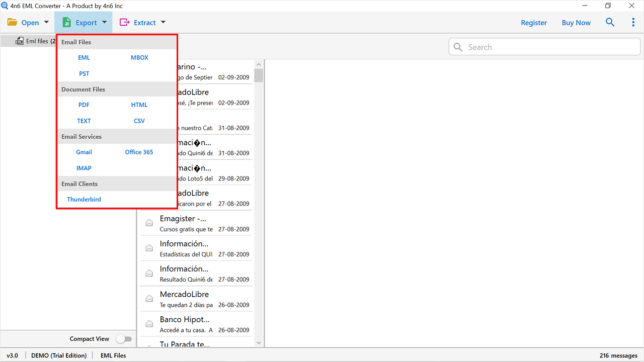Select PDF from the export menu

point(84,105)
